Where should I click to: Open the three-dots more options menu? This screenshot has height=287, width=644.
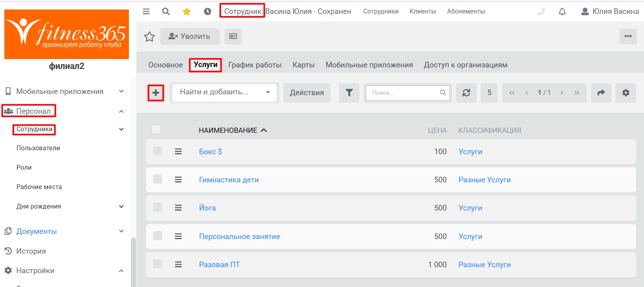pyautogui.click(x=628, y=36)
